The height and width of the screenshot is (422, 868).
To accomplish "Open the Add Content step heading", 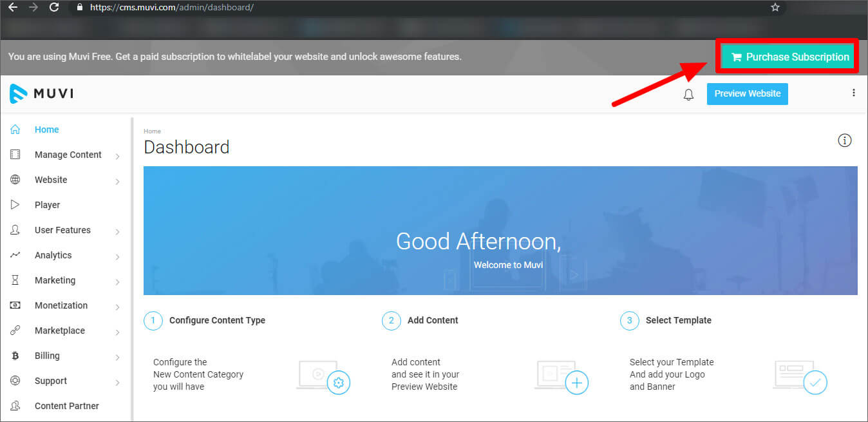I will (433, 320).
